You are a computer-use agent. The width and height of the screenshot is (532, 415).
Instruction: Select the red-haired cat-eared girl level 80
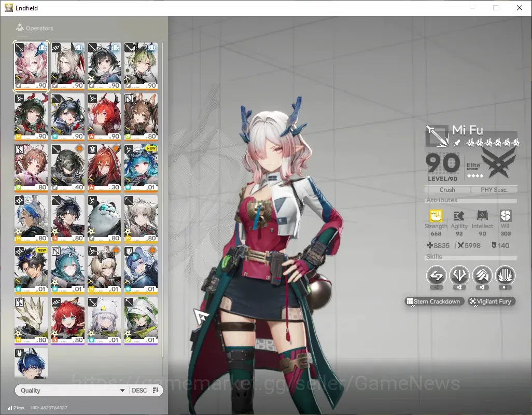coord(68,320)
